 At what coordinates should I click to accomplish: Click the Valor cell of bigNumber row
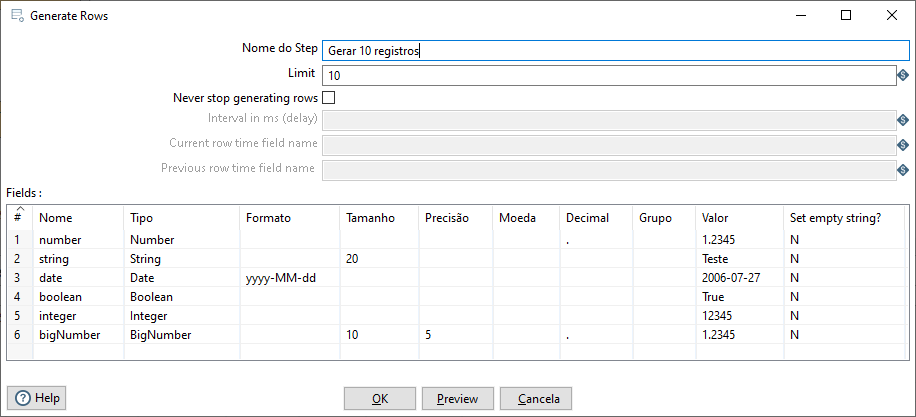click(x=740, y=335)
